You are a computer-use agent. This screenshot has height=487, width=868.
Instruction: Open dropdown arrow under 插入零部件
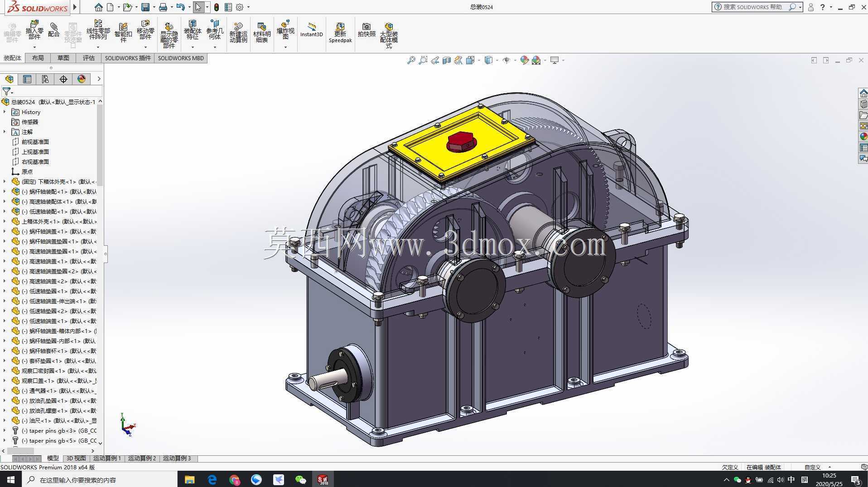34,47
